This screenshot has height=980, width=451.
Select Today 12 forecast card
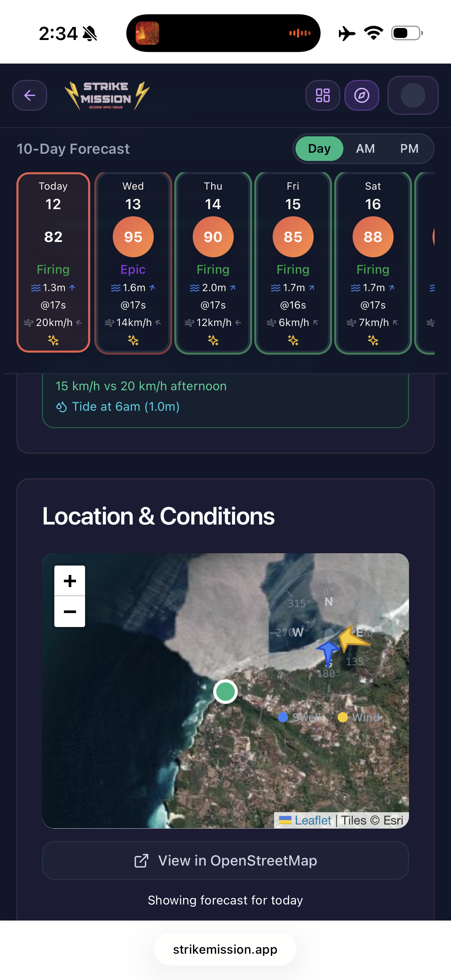pos(53,262)
